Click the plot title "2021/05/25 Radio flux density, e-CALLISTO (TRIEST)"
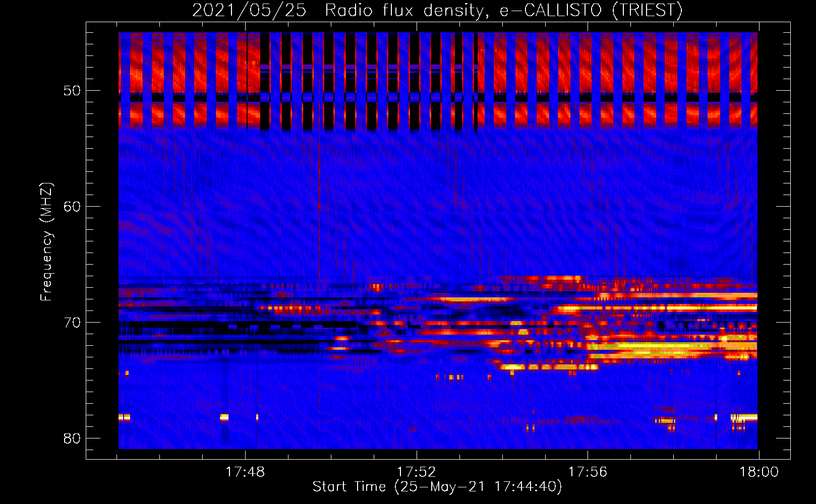Image resolution: width=816 pixels, height=504 pixels. point(437,10)
